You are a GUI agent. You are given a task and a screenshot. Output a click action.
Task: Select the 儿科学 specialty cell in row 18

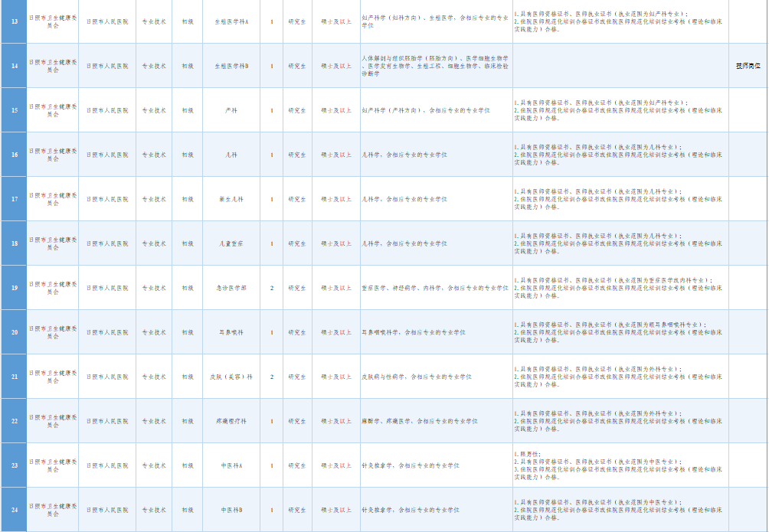point(437,243)
